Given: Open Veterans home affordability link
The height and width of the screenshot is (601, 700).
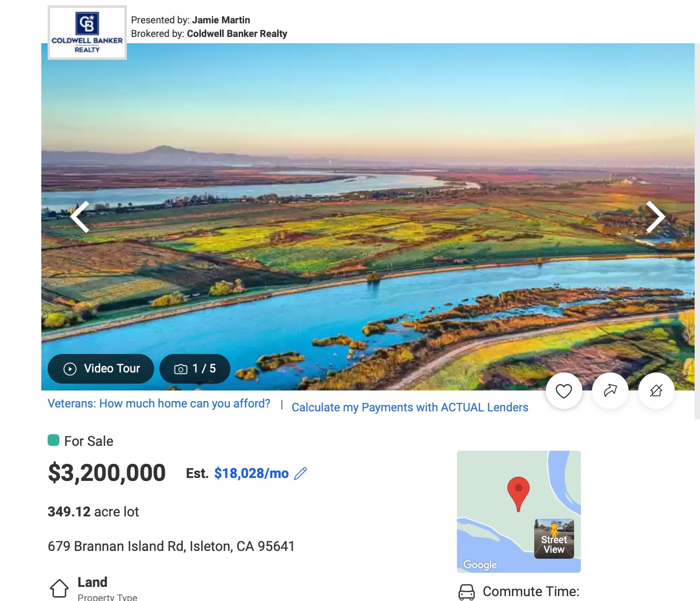Looking at the screenshot, I should tap(159, 404).
